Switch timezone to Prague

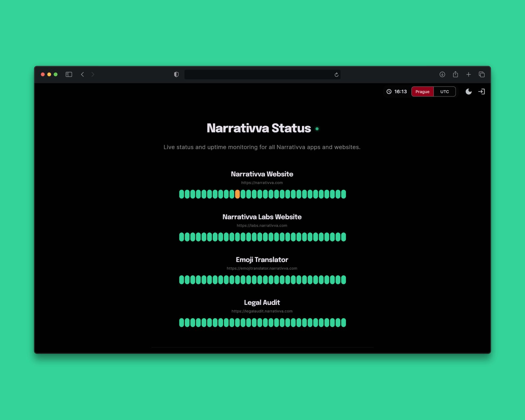tap(422, 92)
